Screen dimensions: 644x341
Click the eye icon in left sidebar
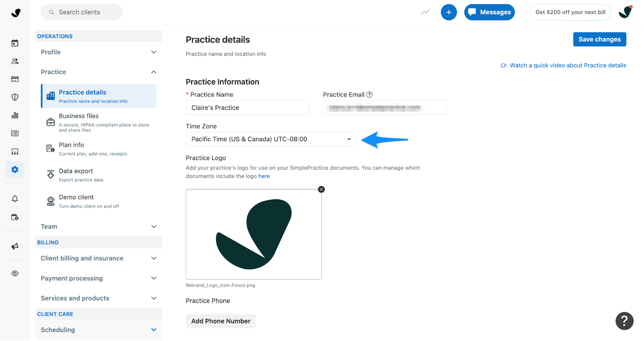(15, 273)
